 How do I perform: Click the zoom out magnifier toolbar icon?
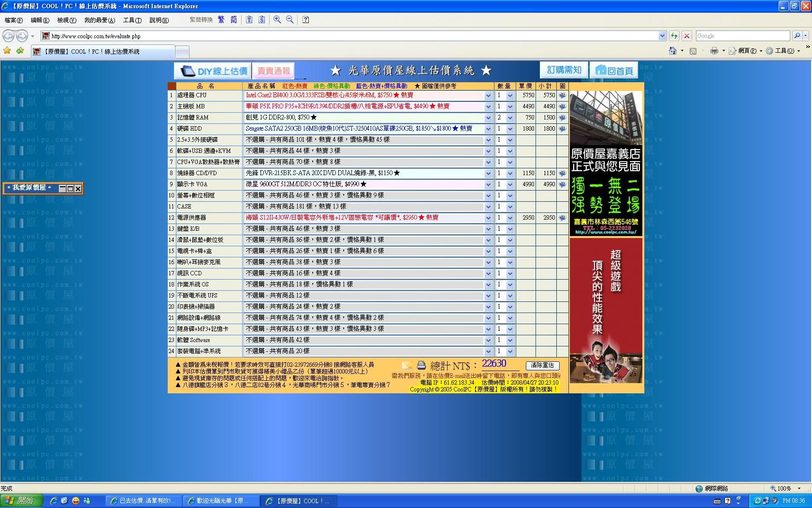pos(290,20)
